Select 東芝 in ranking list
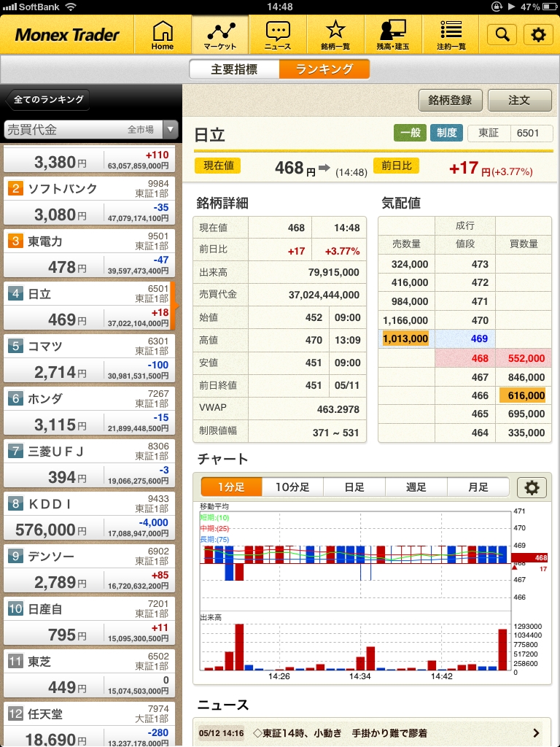The image size is (560, 747). 89,673
